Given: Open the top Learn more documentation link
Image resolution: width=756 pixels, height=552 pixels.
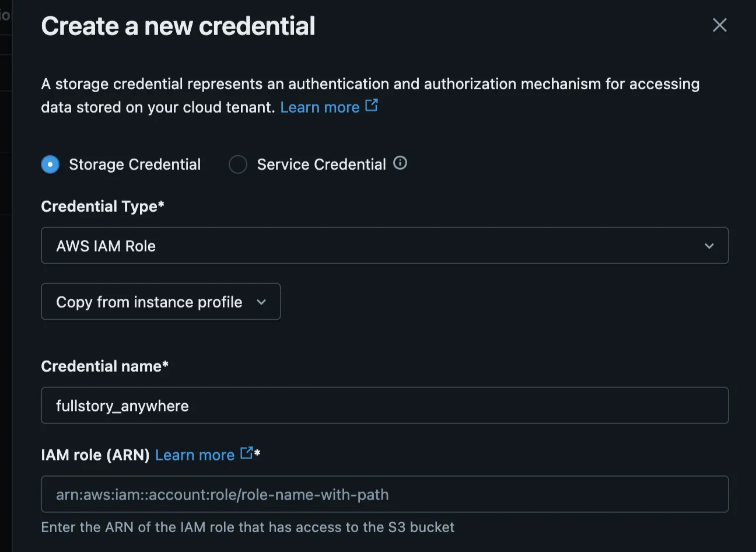Looking at the screenshot, I should click(x=320, y=107).
